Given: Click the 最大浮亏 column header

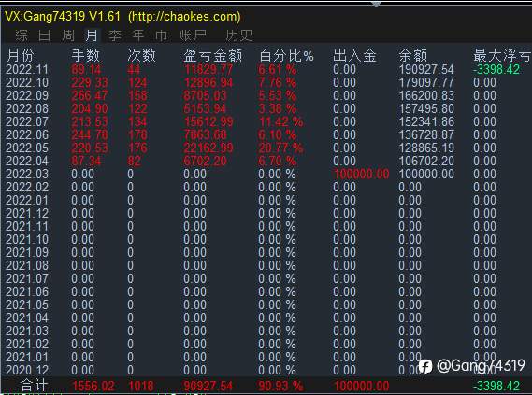Looking at the screenshot, I should point(502,55).
